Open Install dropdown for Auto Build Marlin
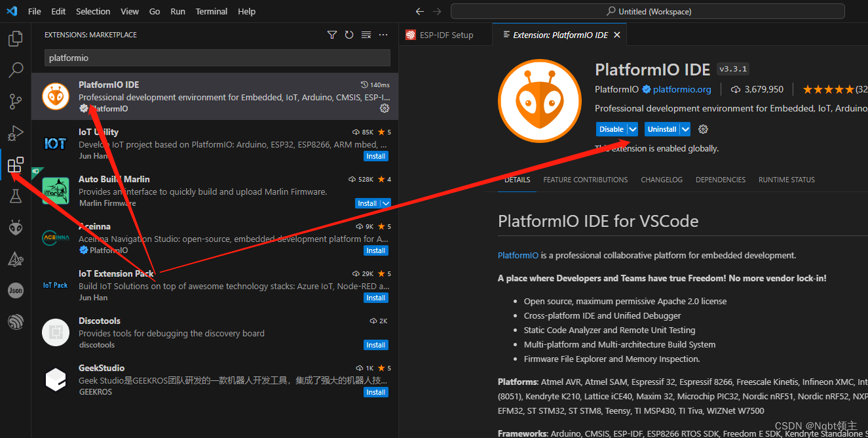868x438 pixels. tap(386, 203)
